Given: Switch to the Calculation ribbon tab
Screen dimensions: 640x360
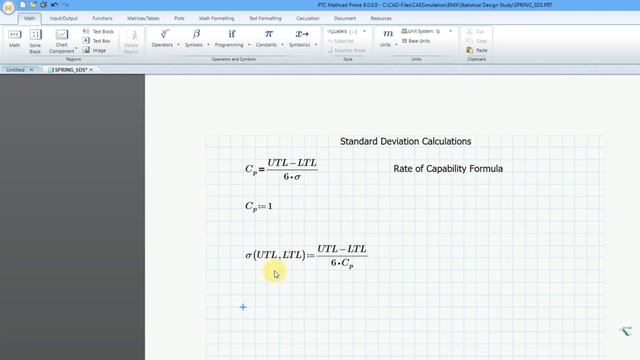Looking at the screenshot, I should 308,18.
